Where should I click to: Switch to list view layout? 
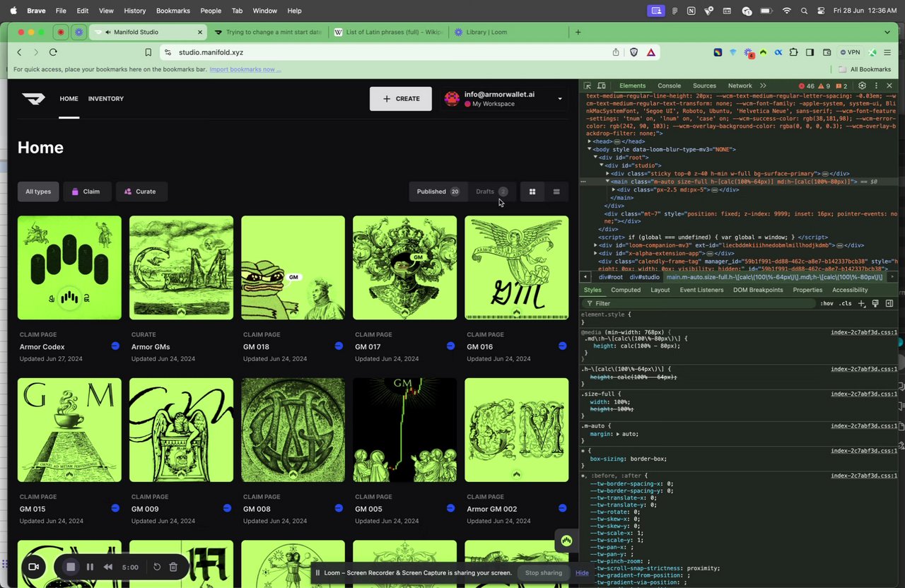pyautogui.click(x=556, y=192)
